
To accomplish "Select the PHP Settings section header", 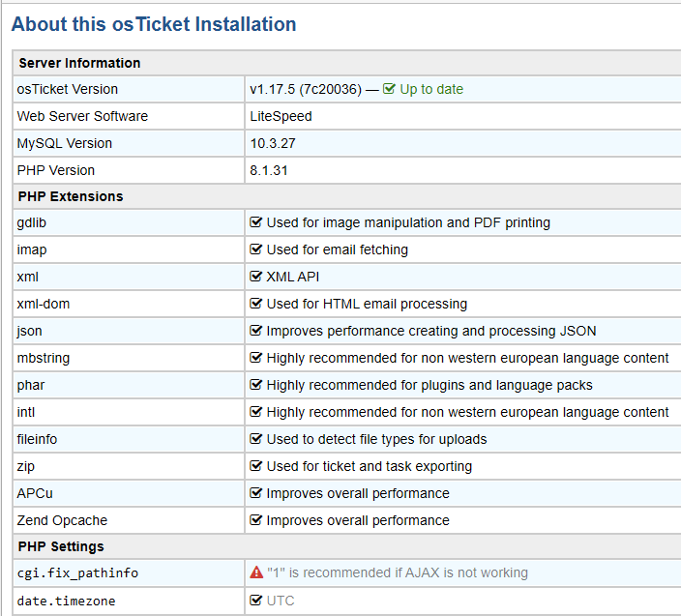I will click(x=61, y=546).
